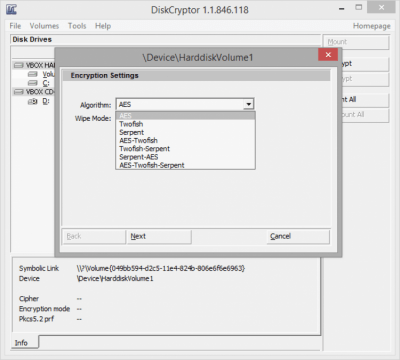This screenshot has height=360, width=400.
Task: Click the VBOX CD-ROM drive icon
Action: pos(19,92)
